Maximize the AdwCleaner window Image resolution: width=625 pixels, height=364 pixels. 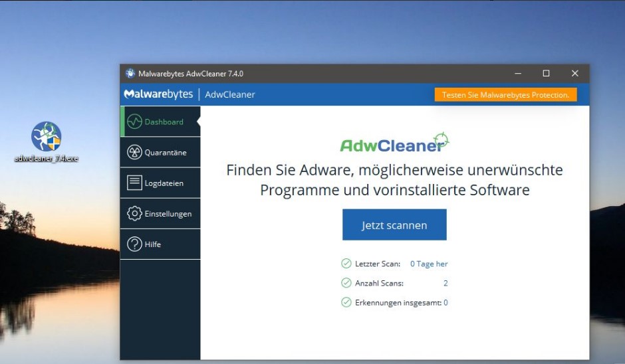(546, 73)
